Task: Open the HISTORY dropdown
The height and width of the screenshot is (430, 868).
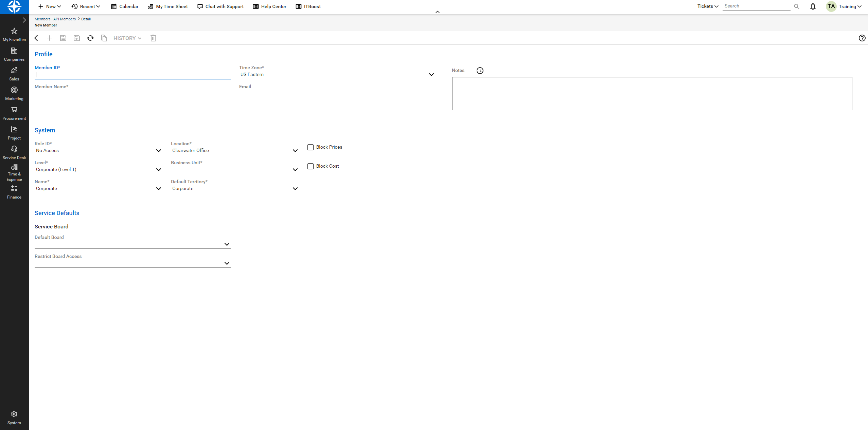Action: click(127, 38)
